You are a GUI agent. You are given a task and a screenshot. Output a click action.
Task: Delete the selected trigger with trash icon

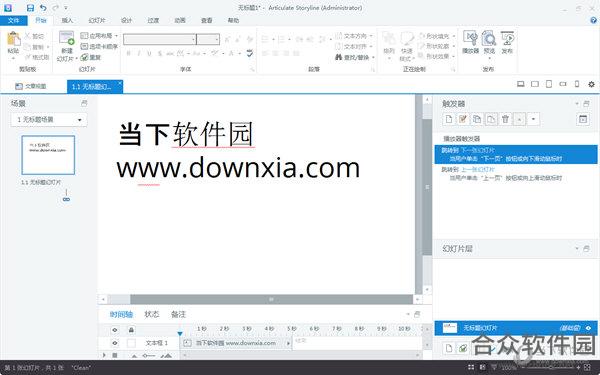coord(505,119)
